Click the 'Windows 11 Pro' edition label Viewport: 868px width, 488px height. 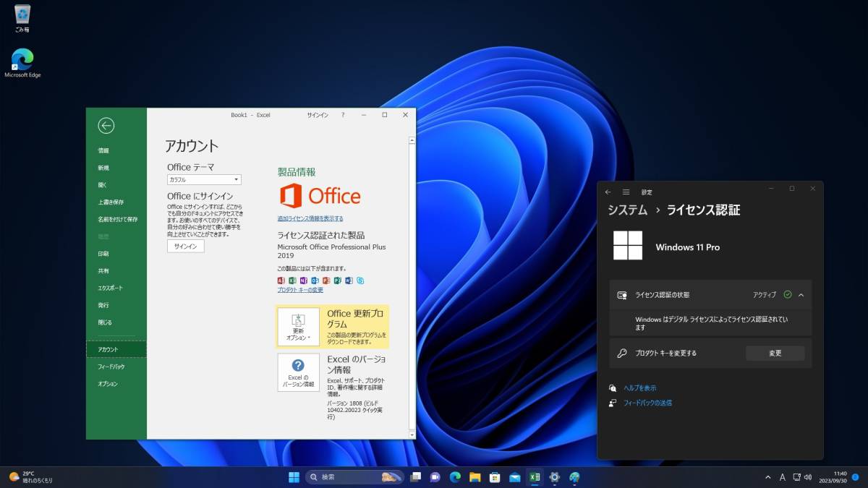click(x=687, y=247)
